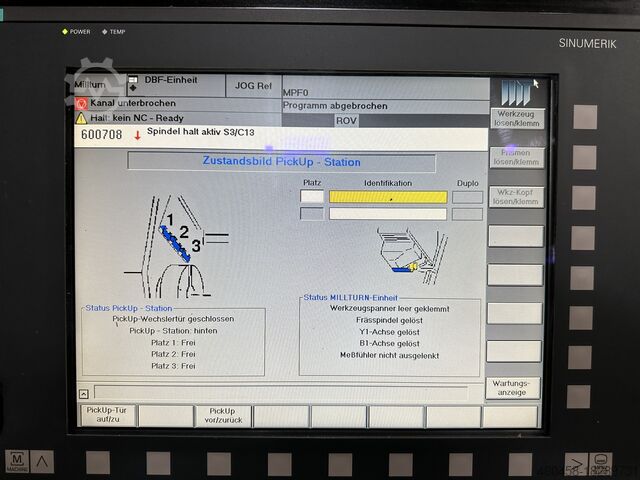Click 'Platz 2: Frei' line
The width and height of the screenshot is (640, 480).
tap(173, 354)
